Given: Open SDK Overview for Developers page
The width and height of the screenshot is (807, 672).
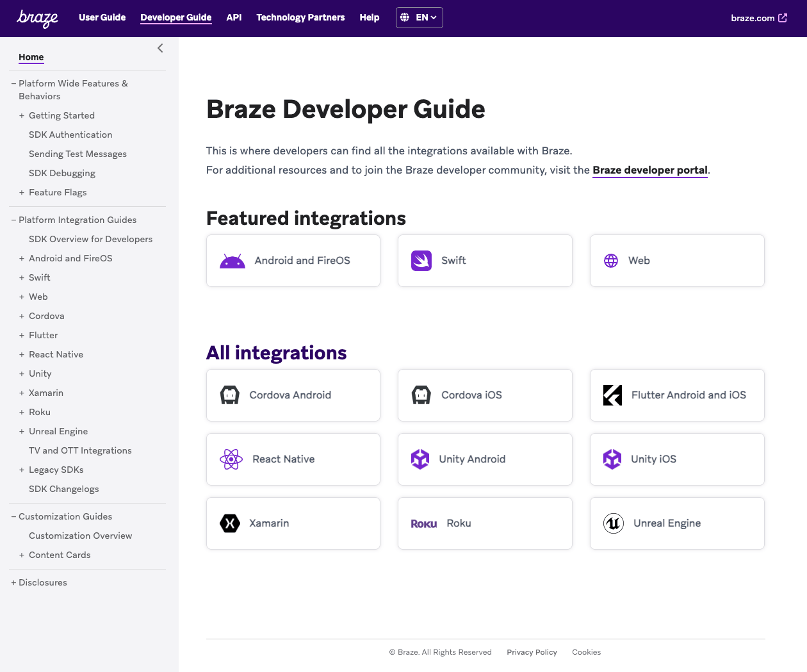Looking at the screenshot, I should pos(91,239).
